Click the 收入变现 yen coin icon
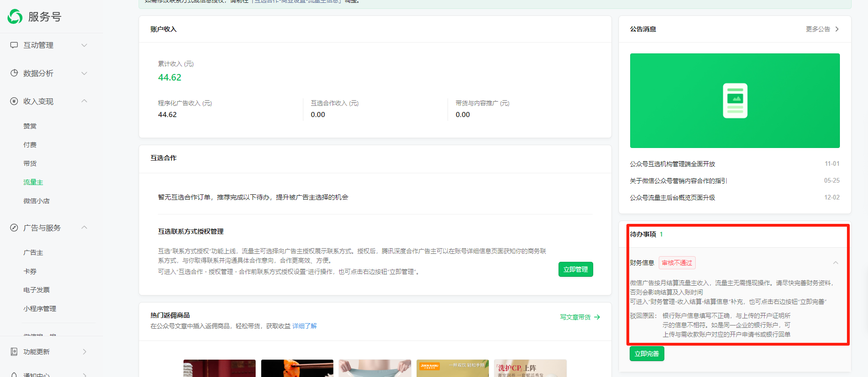The height and width of the screenshot is (377, 868). click(x=14, y=101)
